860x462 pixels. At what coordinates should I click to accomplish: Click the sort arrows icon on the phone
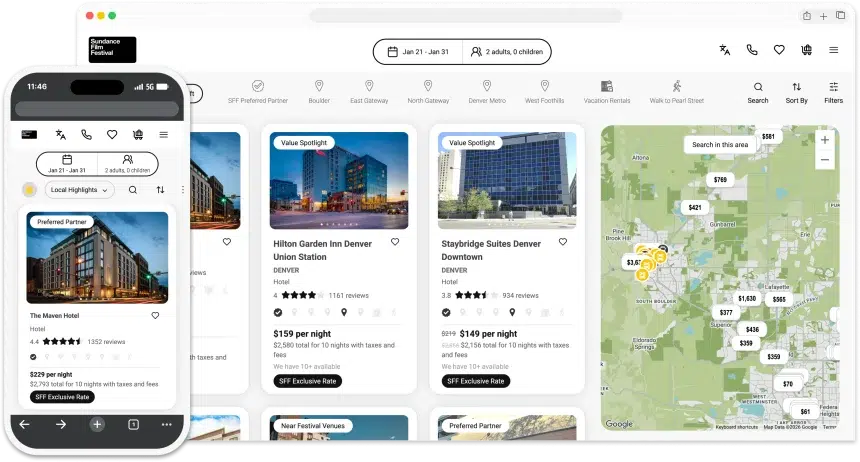point(160,190)
